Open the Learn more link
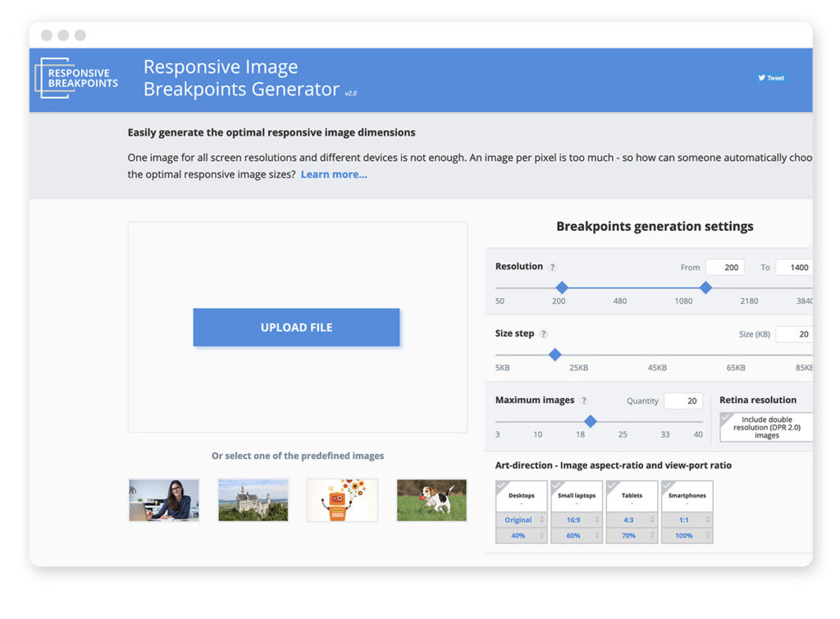 [x=333, y=174]
